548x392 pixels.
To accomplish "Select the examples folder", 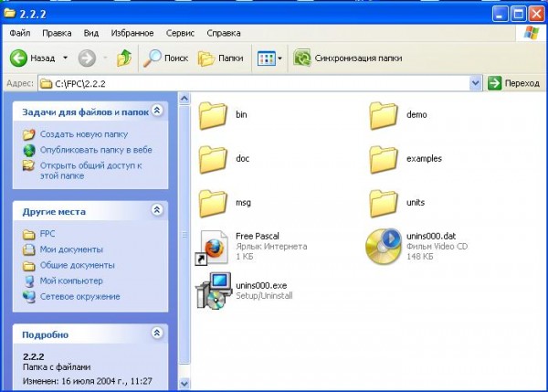I will tap(384, 160).
